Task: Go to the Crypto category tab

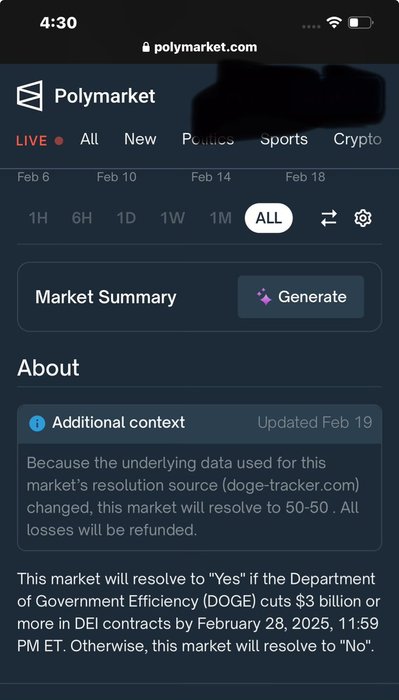Action: coord(357,139)
